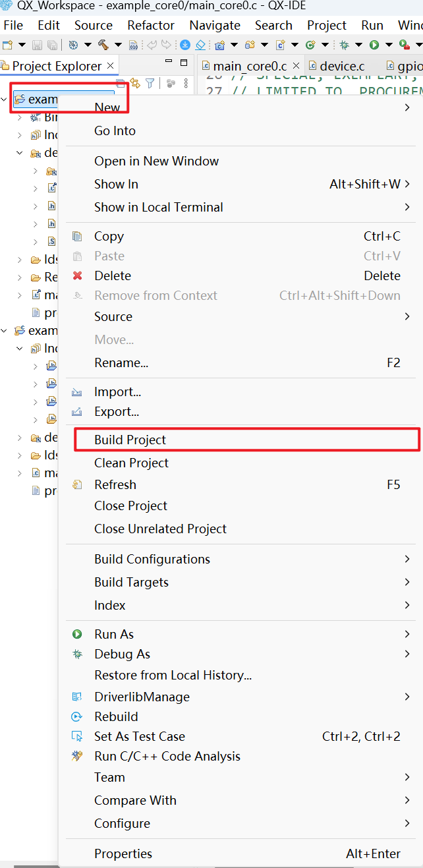Open the Source submenu in context menu
The height and width of the screenshot is (868, 423).
coord(241,316)
